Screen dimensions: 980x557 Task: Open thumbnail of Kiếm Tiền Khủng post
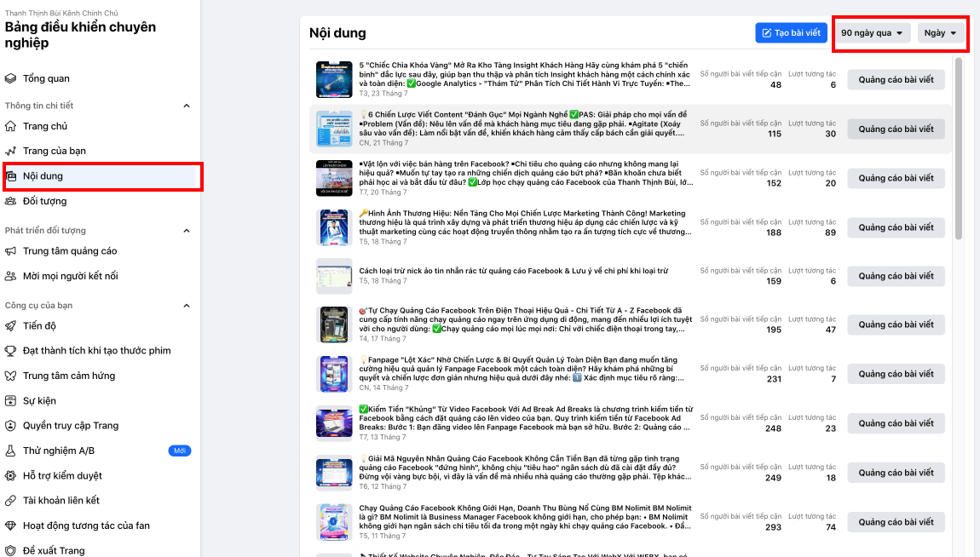(334, 422)
